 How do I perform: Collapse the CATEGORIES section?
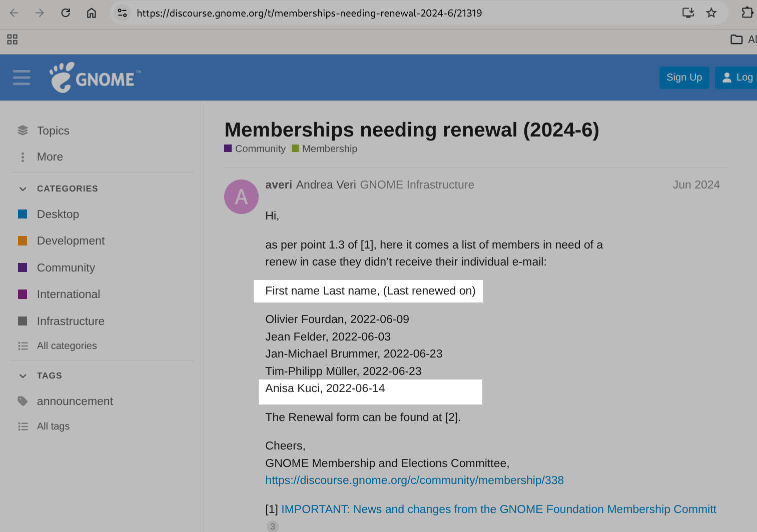pyautogui.click(x=23, y=189)
